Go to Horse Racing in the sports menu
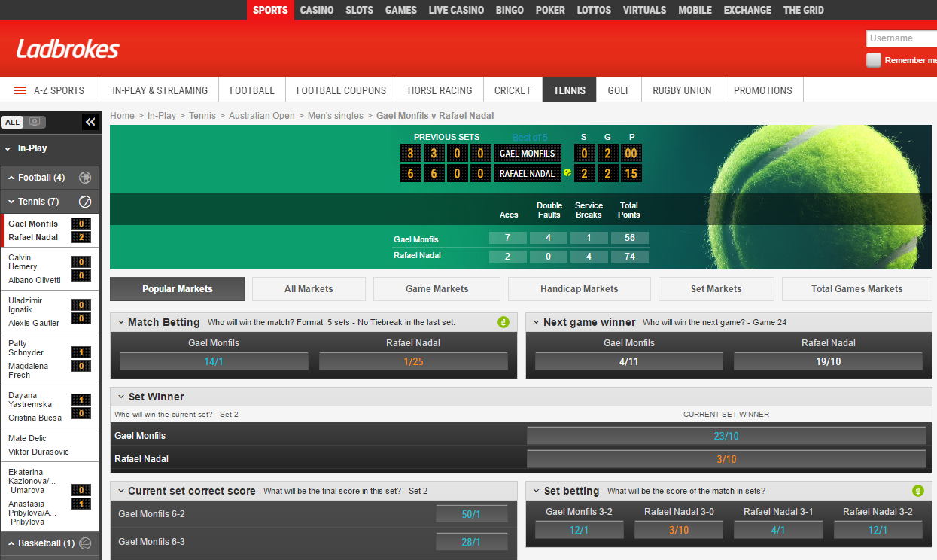937x560 pixels. click(x=440, y=90)
